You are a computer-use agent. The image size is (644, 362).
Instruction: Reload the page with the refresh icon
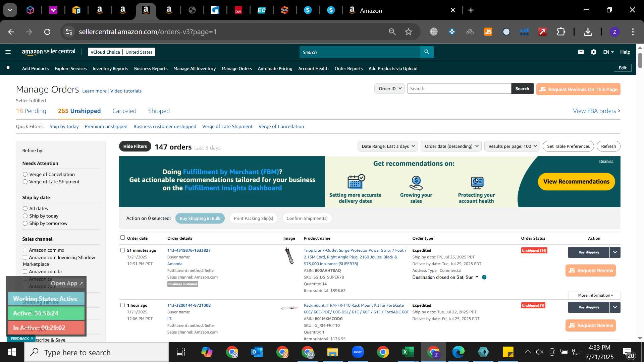47,32
